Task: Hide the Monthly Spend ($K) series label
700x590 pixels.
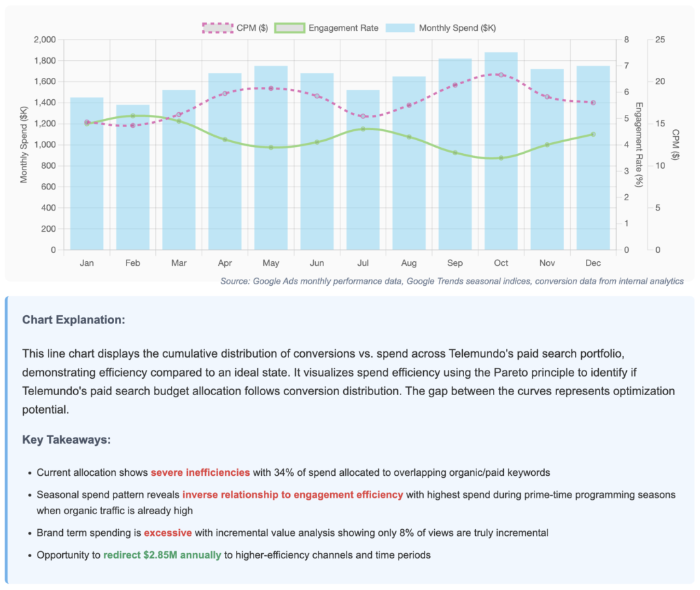Action: (457, 28)
